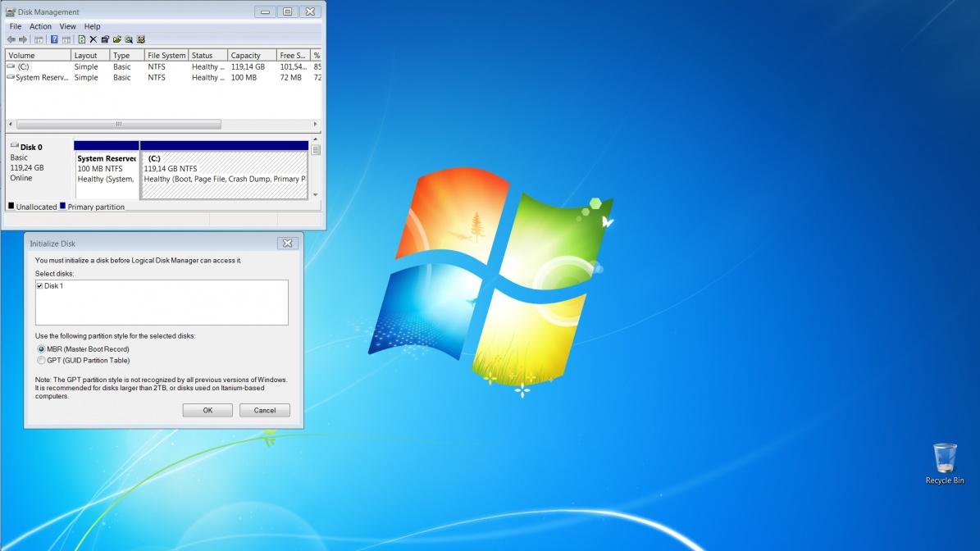Click the blue Help toolbar icon

(54, 39)
